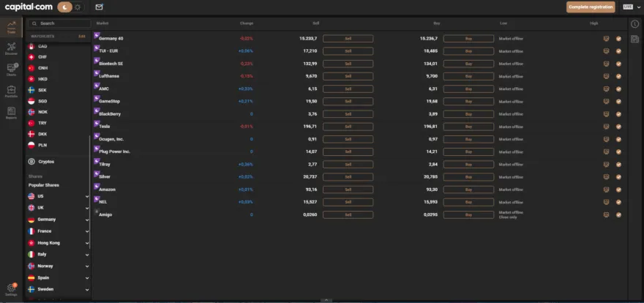Viewport: 644px width, 303px height.
Task: Expand the US popular shares list
Action: pyautogui.click(x=87, y=197)
